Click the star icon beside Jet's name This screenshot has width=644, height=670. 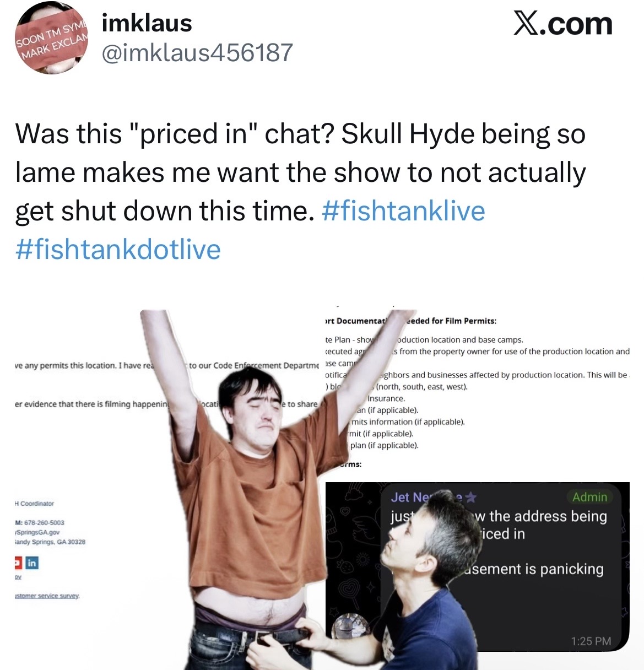click(x=470, y=498)
